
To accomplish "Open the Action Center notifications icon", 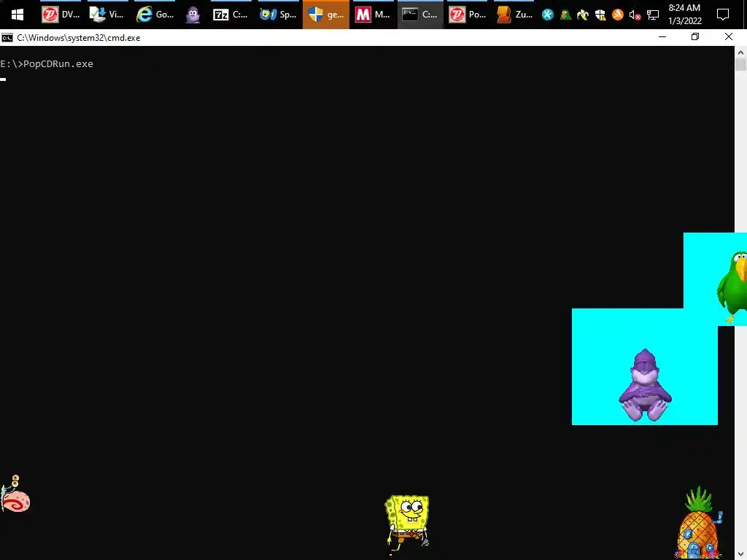I will click(x=723, y=15).
